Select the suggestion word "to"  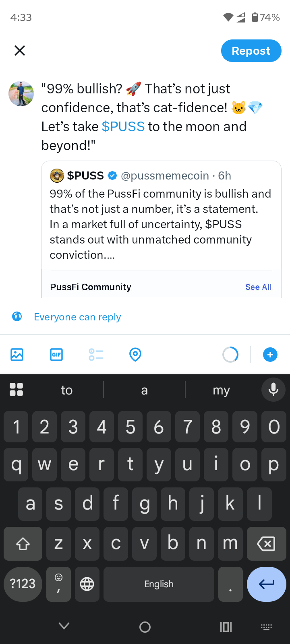click(x=67, y=390)
